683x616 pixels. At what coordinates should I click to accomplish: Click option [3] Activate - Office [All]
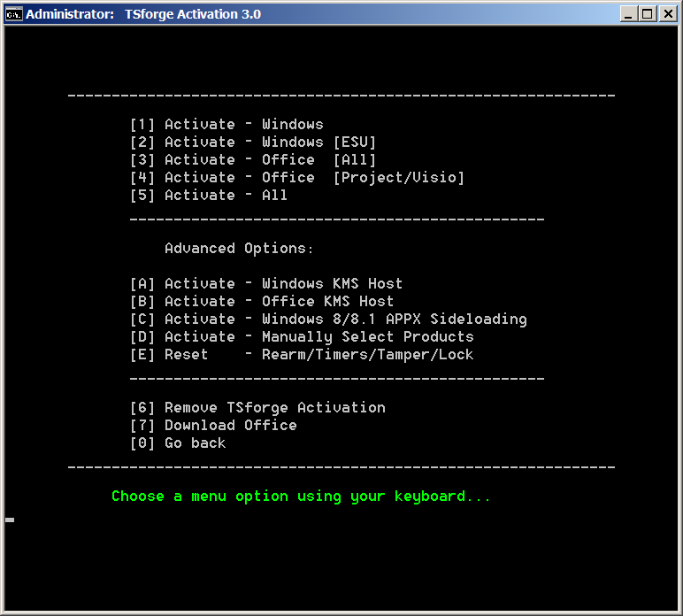tap(253, 160)
